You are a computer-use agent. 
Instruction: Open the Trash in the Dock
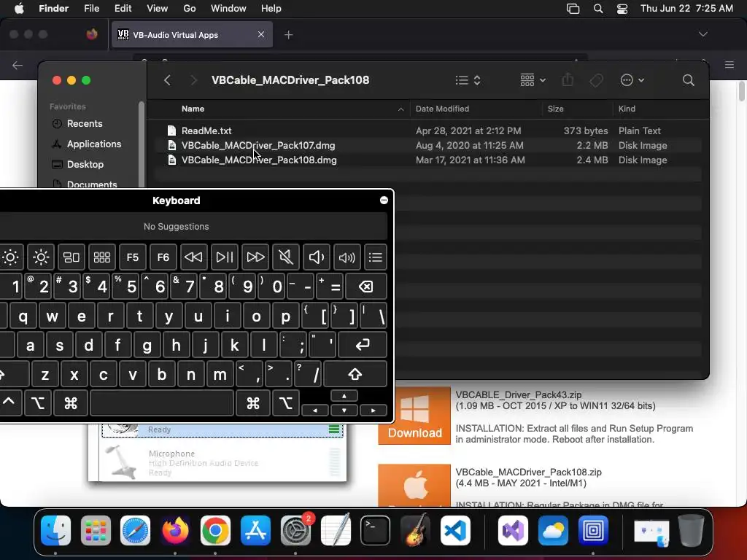[x=692, y=530]
